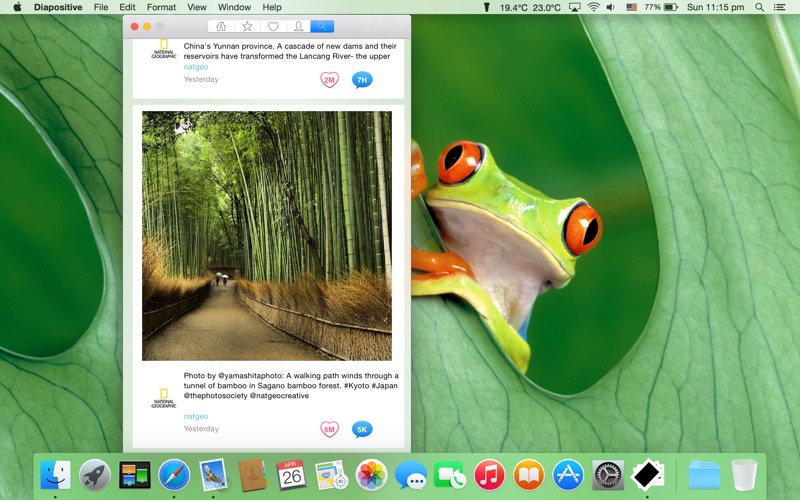Open Spotlight search in the menu bar

coord(757,7)
